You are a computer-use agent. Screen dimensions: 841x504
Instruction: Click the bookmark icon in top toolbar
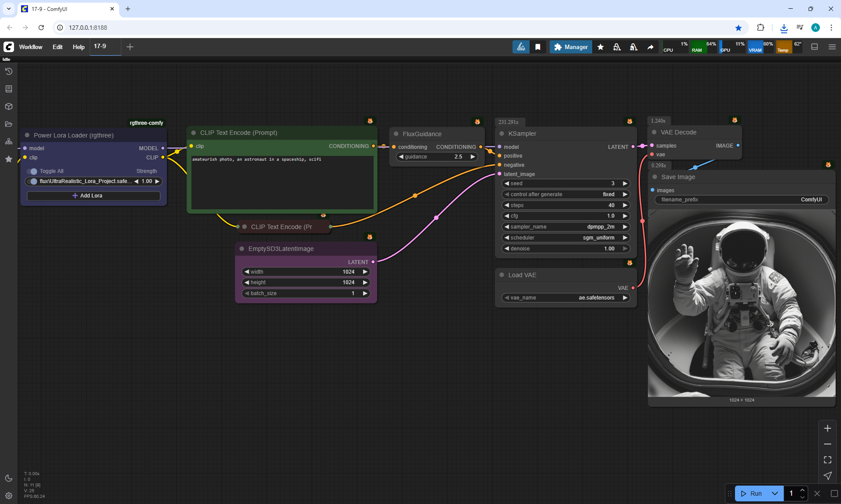[538, 47]
